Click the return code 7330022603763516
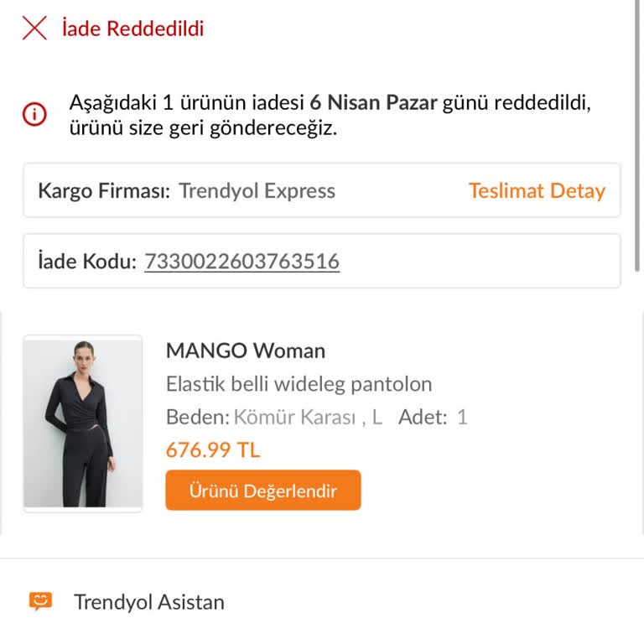644x644 pixels. coord(241,261)
